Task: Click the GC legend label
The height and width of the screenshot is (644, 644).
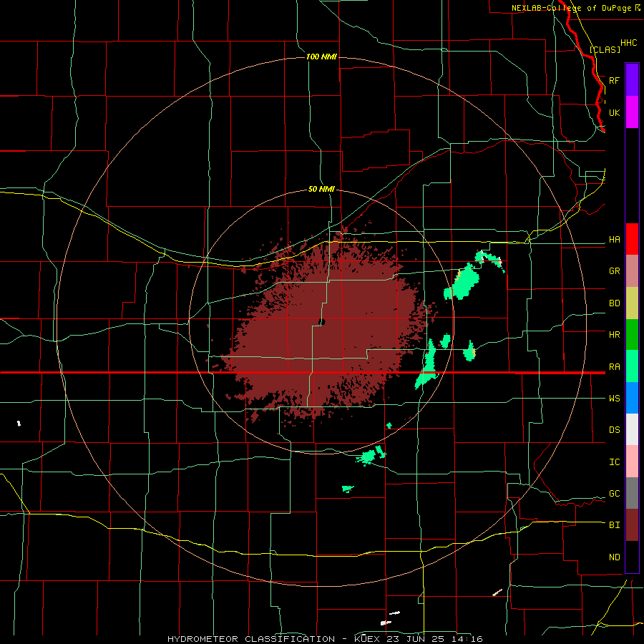Action: tap(614, 494)
